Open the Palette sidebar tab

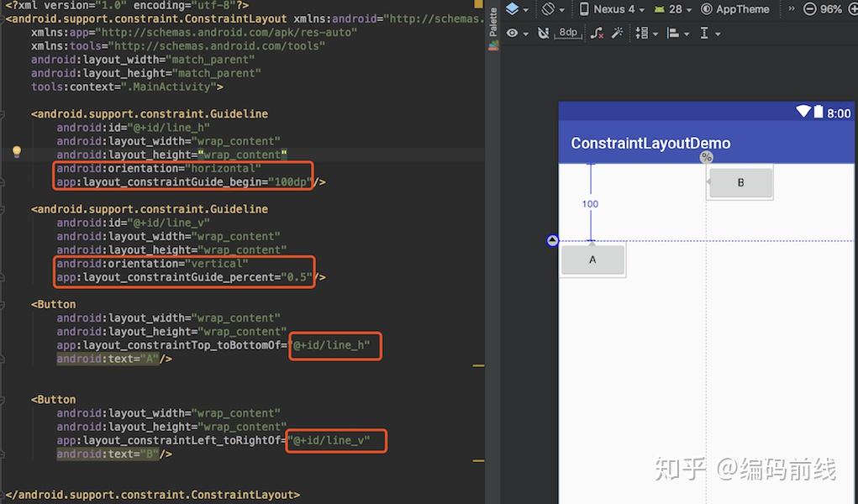[492, 23]
